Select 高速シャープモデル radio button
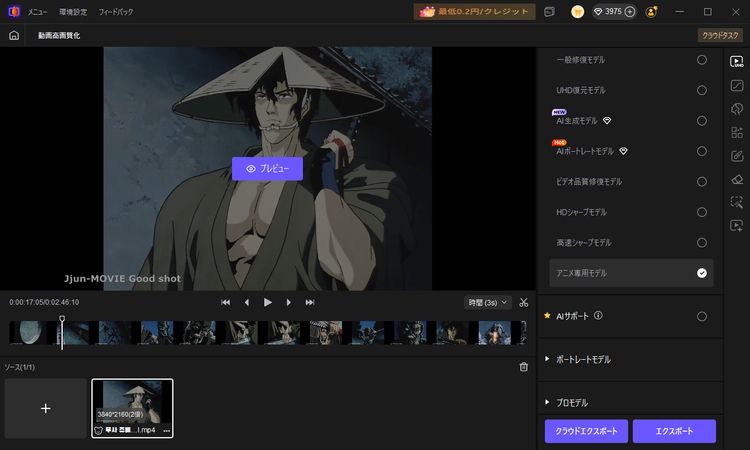This screenshot has width=750, height=450. pyautogui.click(x=702, y=242)
